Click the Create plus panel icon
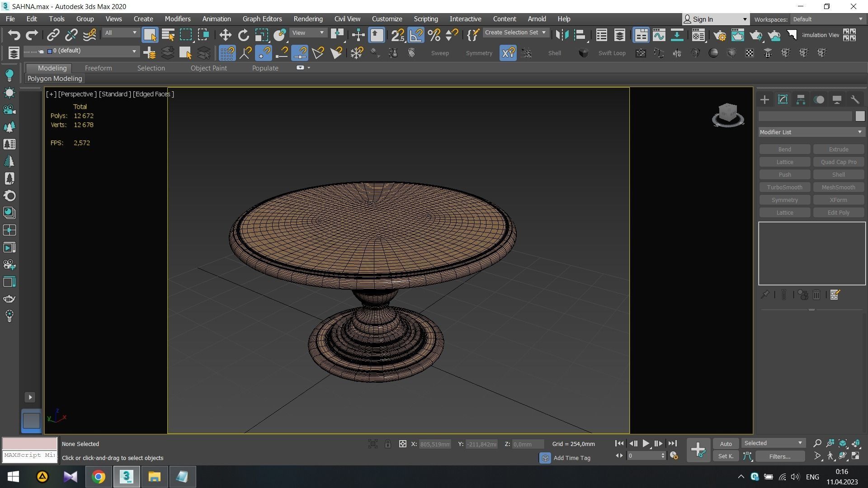The image size is (868, 488). 764,100
